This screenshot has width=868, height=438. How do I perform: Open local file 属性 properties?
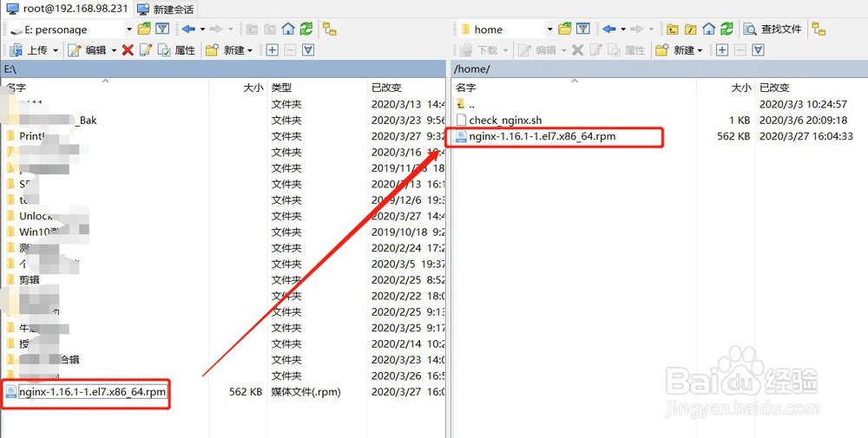176,50
